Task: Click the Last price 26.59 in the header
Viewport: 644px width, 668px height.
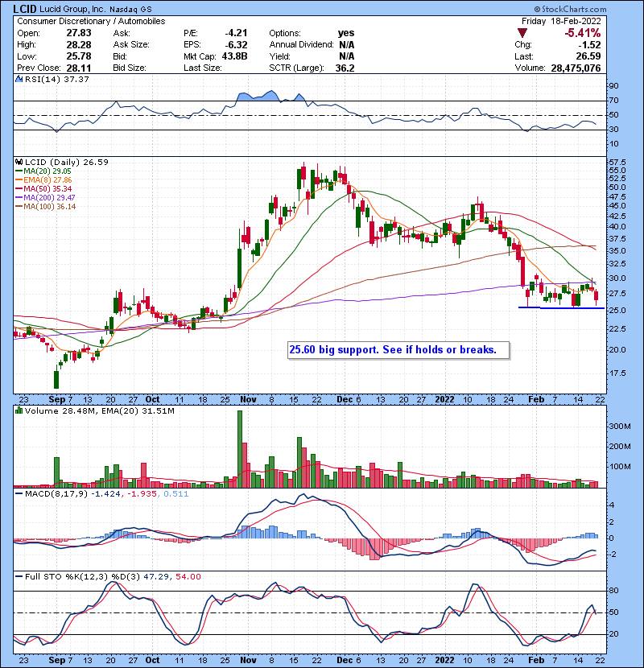Action: click(x=588, y=56)
